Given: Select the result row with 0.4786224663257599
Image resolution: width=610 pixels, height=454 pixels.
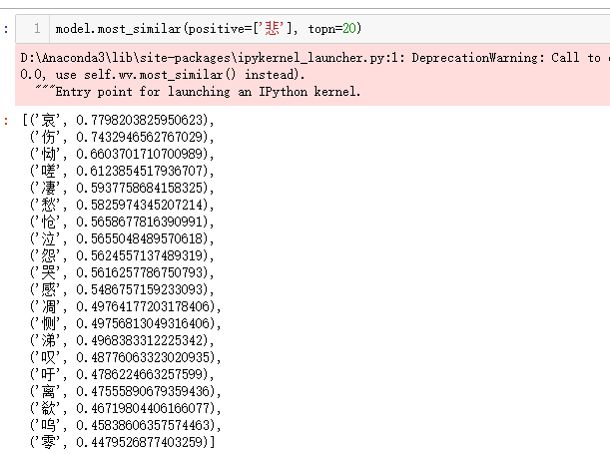Looking at the screenshot, I should tap(122, 375).
